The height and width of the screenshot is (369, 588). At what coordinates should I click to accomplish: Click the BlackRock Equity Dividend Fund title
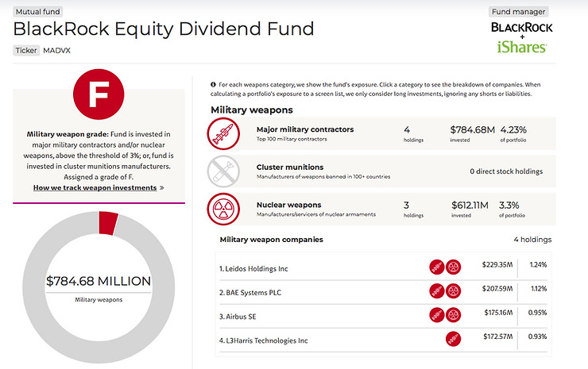point(164,29)
